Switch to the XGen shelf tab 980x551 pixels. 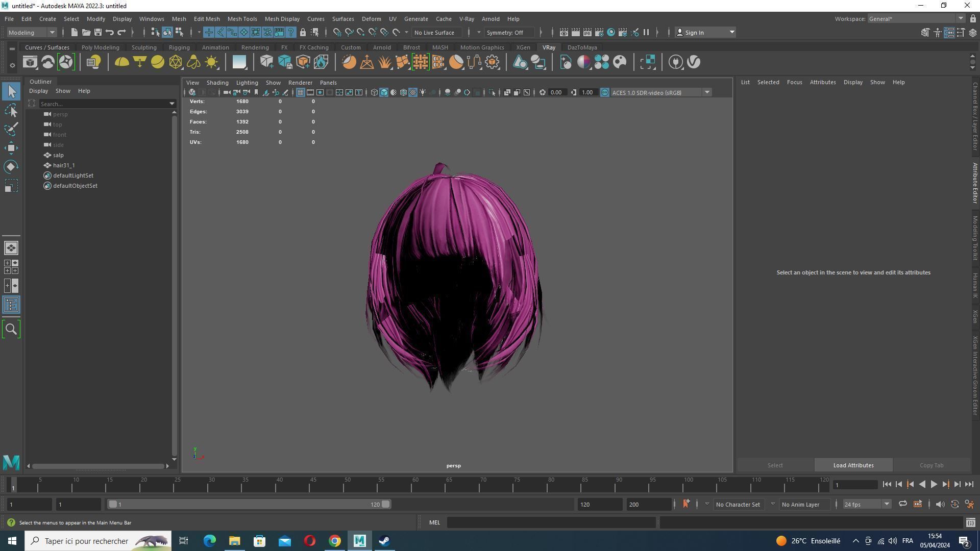[x=523, y=47]
